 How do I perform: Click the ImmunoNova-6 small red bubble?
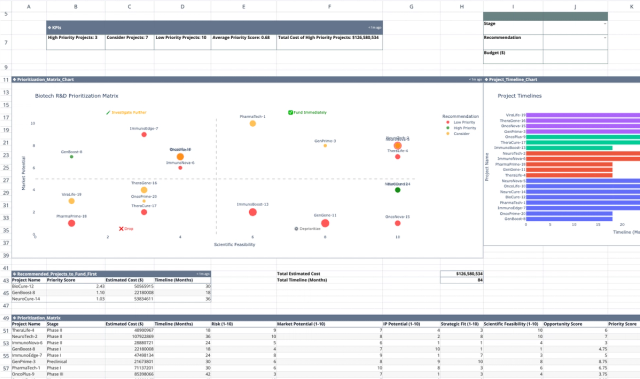pyautogui.click(x=180, y=168)
